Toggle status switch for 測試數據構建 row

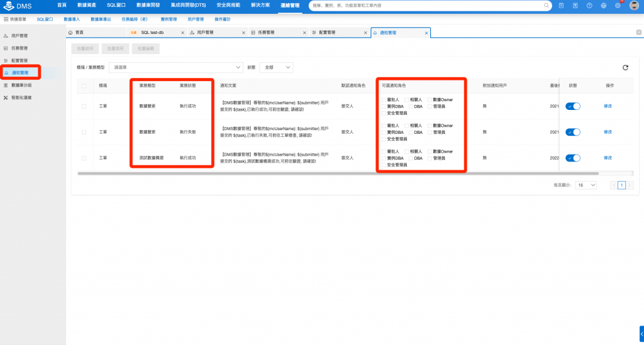pos(572,158)
